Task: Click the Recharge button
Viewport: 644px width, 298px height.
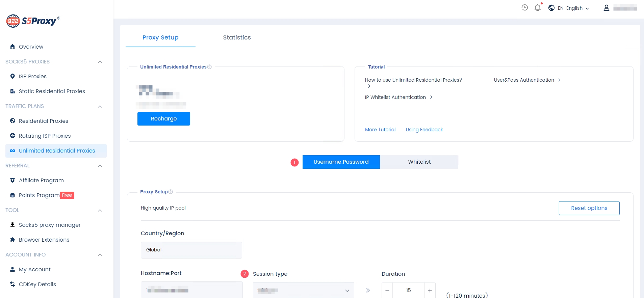Action: click(163, 119)
